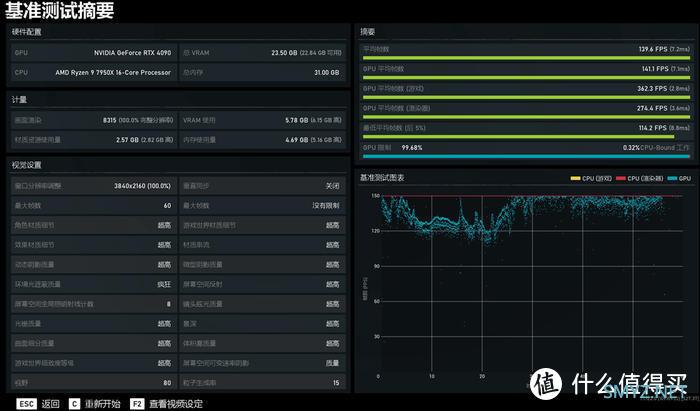The width and height of the screenshot is (700, 411).
Task: Click the 视觉设置 section header
Action: point(26,165)
